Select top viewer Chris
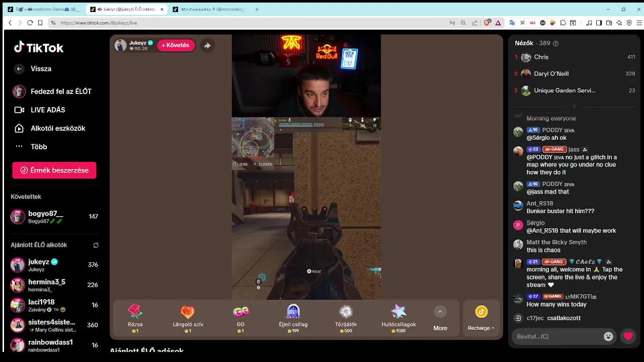This screenshot has height=362, width=644. (574, 57)
